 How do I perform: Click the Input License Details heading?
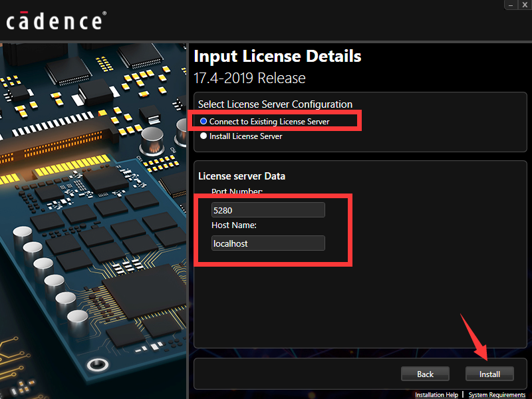coord(277,56)
